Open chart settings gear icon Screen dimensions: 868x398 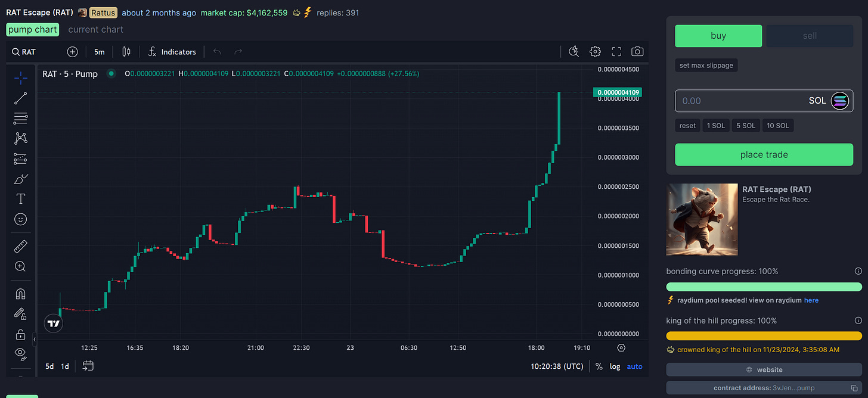coord(595,52)
